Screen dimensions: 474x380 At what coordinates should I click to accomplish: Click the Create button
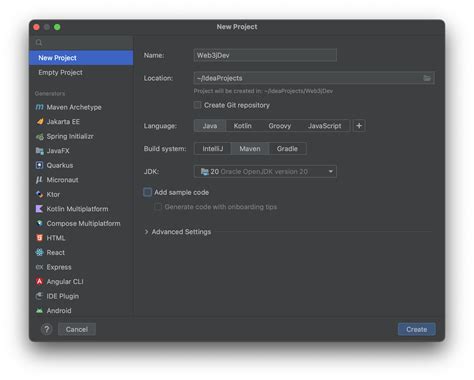pos(417,329)
